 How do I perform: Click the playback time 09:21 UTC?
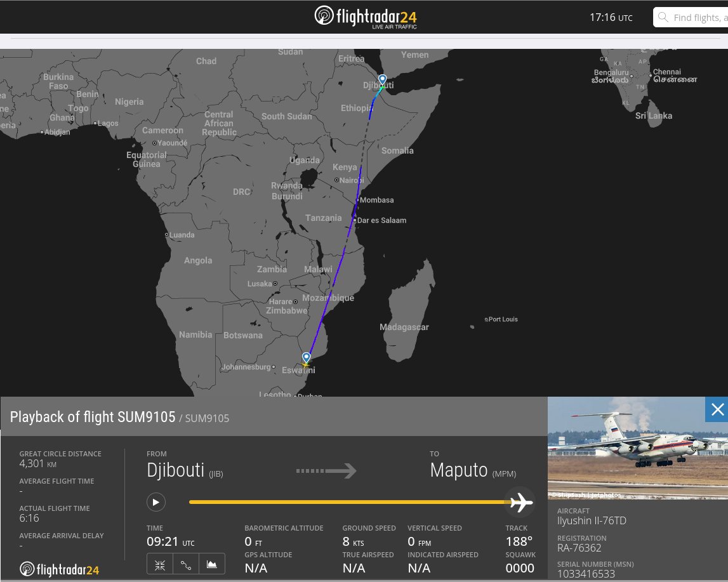[170, 541]
